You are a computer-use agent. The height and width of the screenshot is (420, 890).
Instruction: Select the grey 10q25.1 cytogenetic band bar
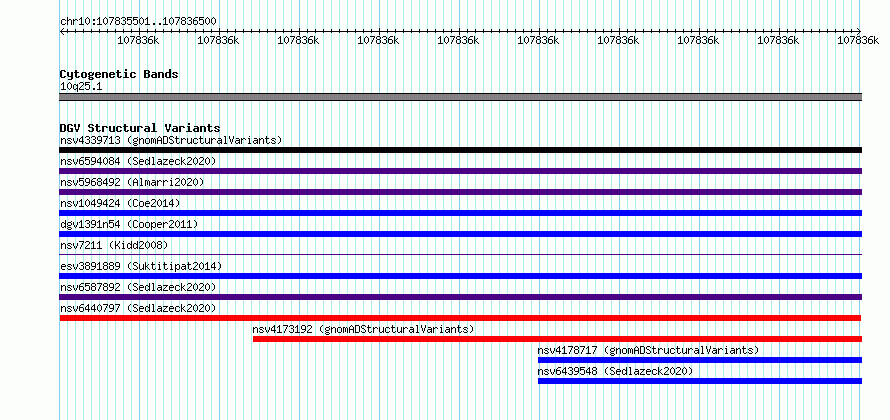pos(460,97)
